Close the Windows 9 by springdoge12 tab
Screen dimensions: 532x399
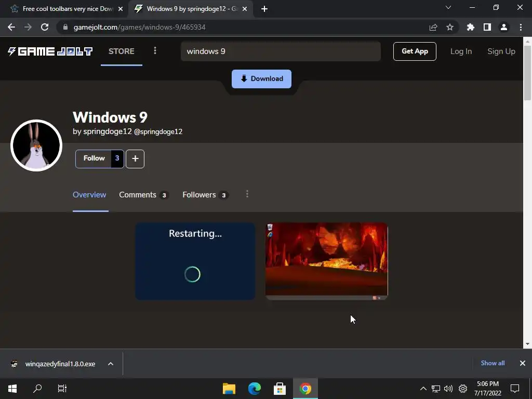tap(245, 9)
